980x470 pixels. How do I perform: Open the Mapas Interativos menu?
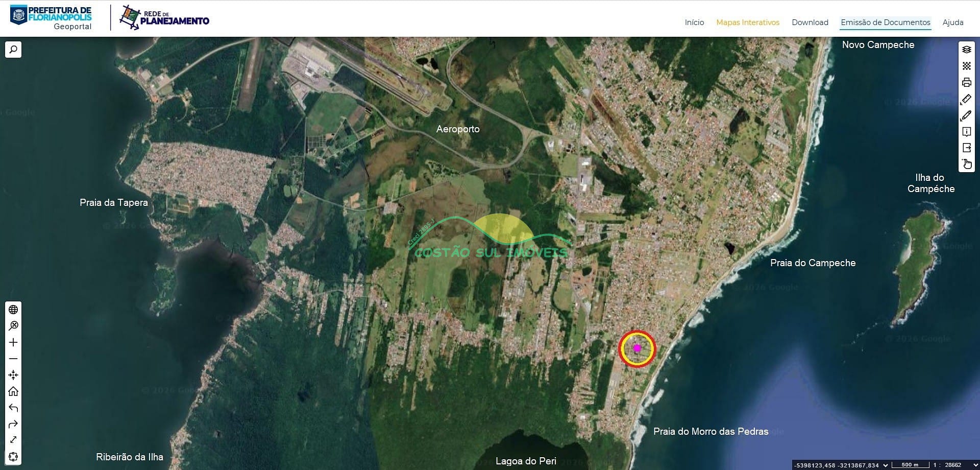747,22
